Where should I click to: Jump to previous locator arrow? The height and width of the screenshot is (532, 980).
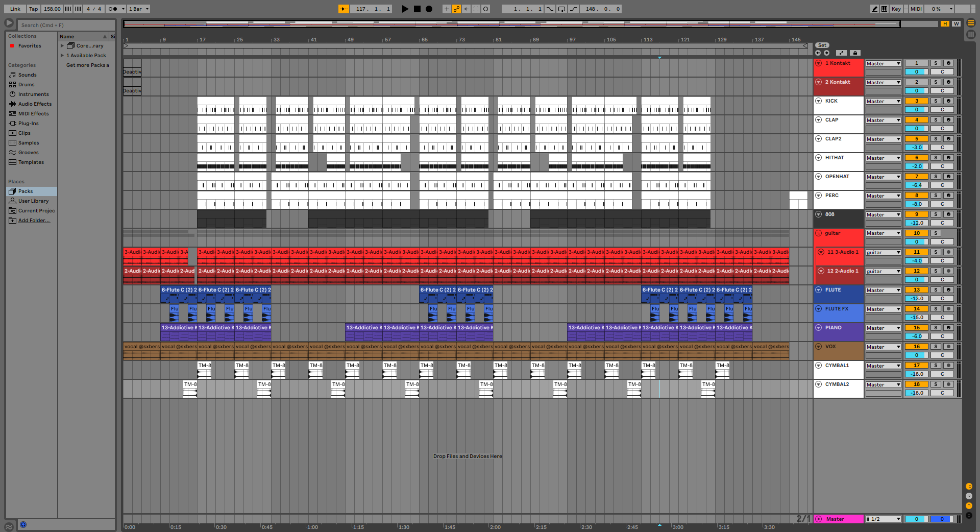pyautogui.click(x=818, y=53)
